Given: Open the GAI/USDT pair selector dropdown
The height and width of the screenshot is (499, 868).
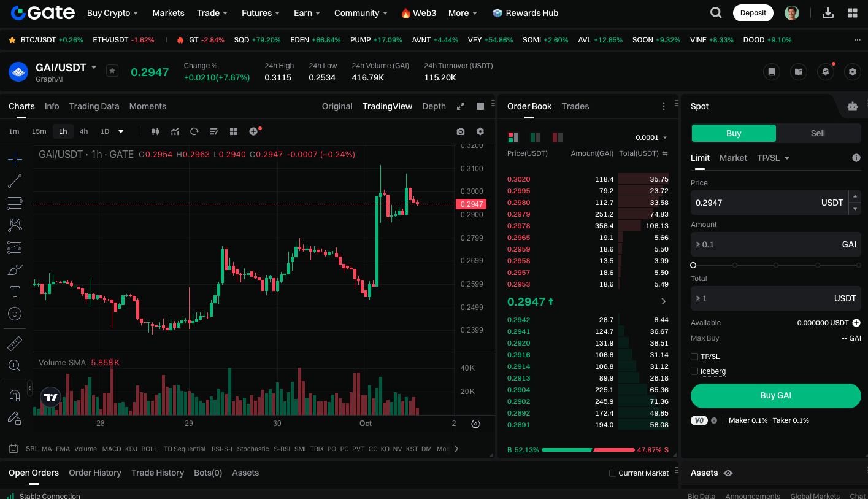Looking at the screenshot, I should pyautogui.click(x=94, y=67).
